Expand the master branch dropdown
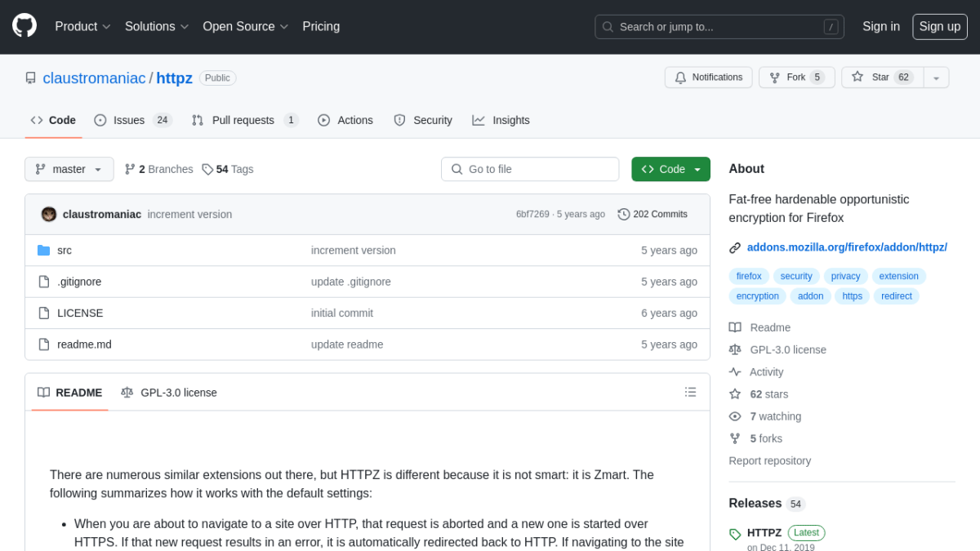This screenshot has width=980, height=551. click(69, 169)
